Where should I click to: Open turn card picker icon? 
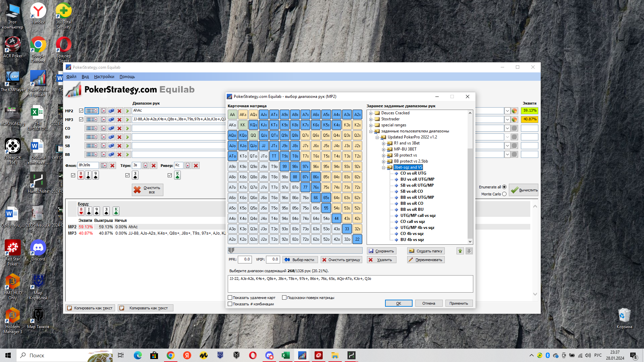[146, 166]
